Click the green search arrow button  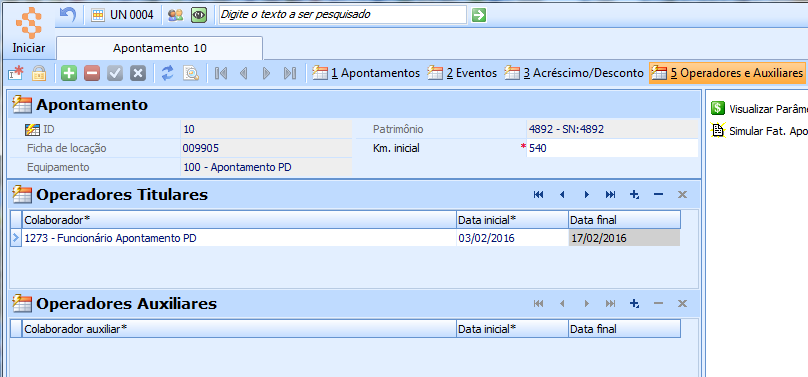479,15
